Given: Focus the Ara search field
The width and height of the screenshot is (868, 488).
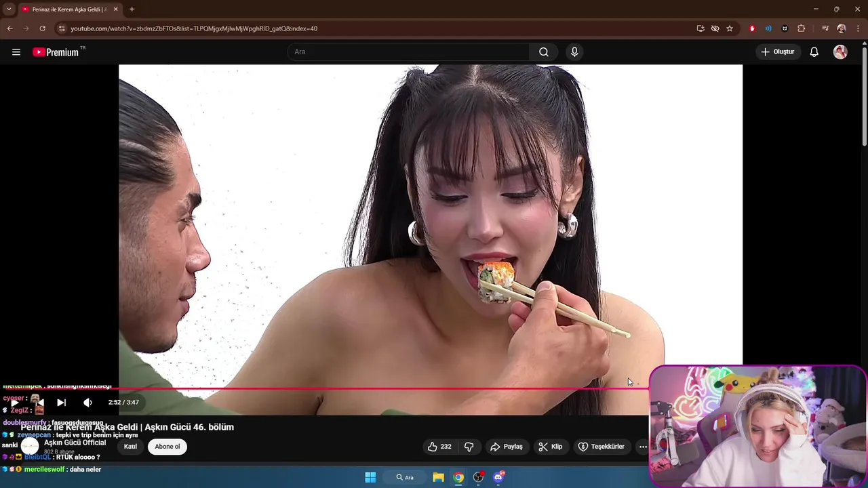Looking at the screenshot, I should pos(409,52).
